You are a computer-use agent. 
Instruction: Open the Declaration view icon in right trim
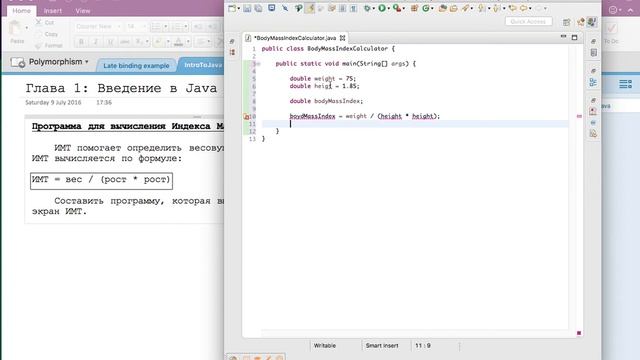tap(593, 133)
